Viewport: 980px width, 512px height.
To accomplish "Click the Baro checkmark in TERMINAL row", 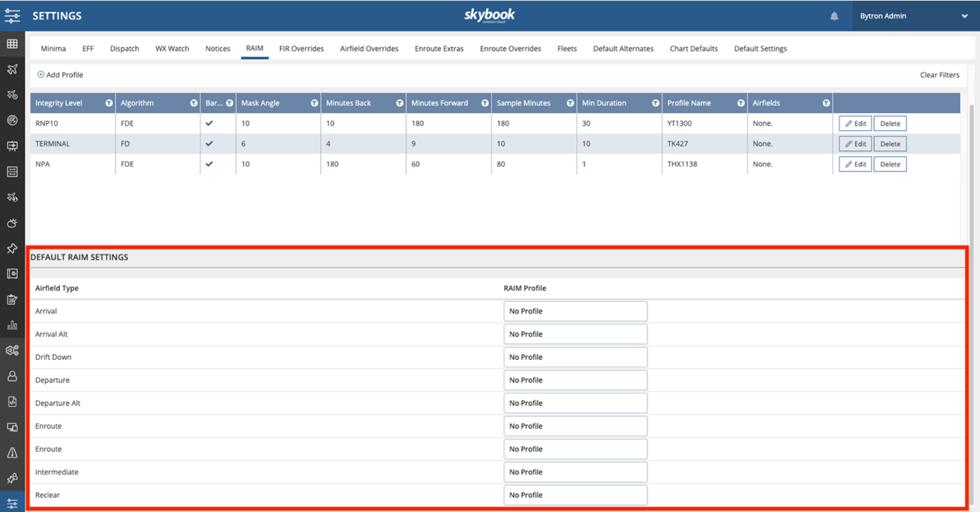I will 209,144.
